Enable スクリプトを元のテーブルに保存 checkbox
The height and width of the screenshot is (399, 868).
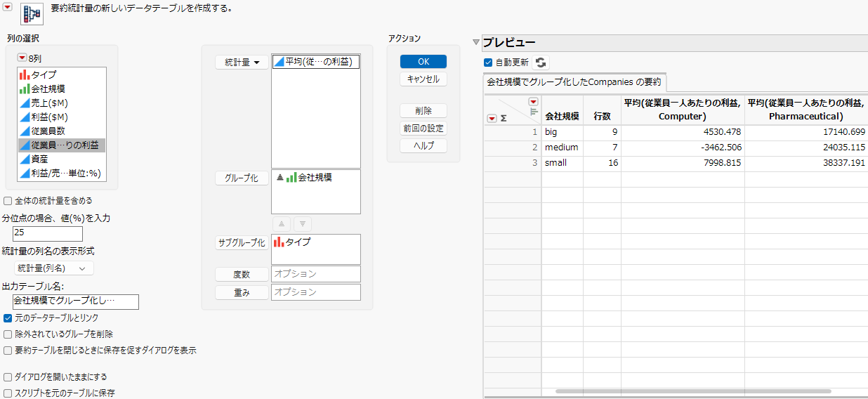click(8, 393)
